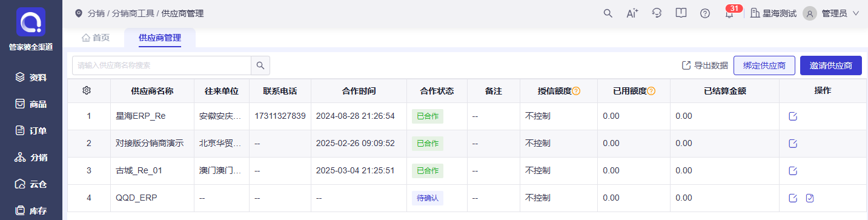Open the help manual book icon
The width and height of the screenshot is (868, 220).
[681, 13]
